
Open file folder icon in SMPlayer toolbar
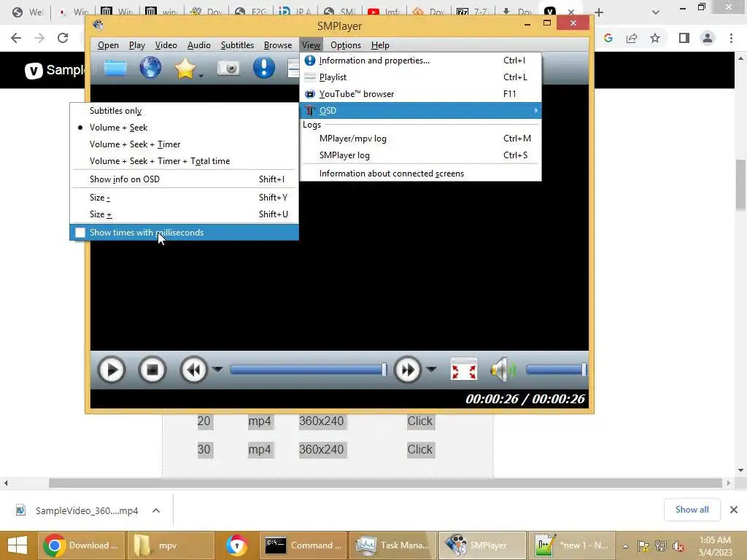point(115,68)
